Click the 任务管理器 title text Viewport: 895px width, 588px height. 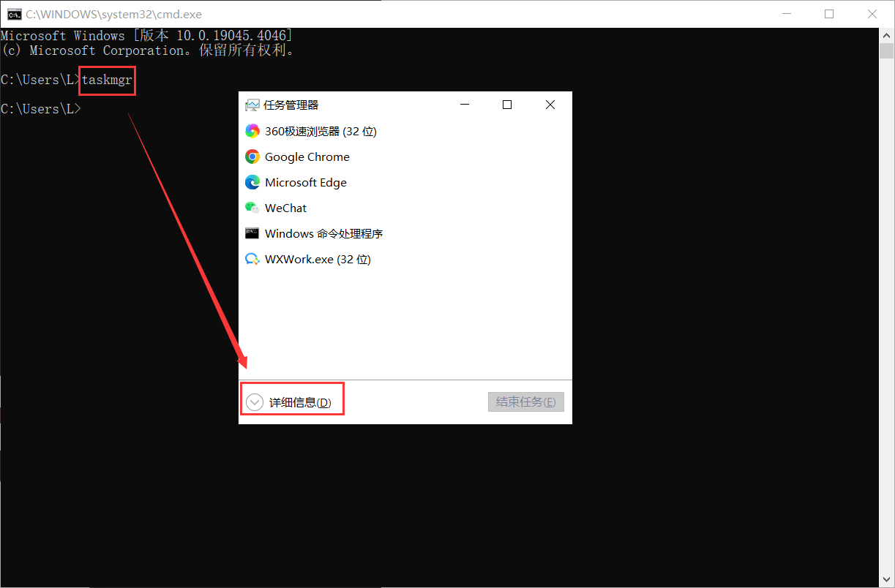point(291,105)
